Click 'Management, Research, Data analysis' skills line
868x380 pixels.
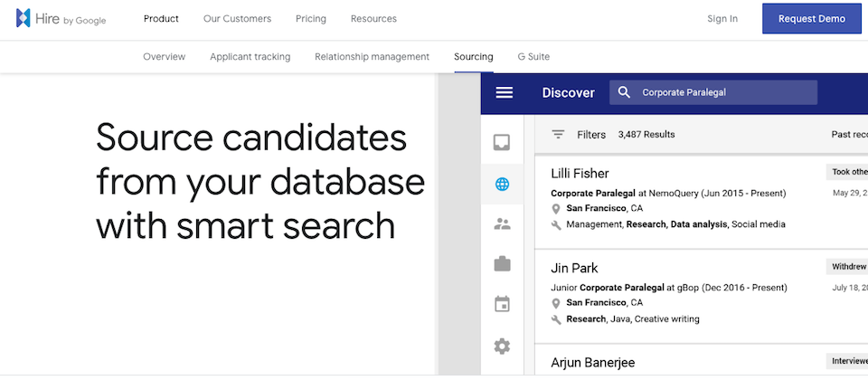click(676, 224)
